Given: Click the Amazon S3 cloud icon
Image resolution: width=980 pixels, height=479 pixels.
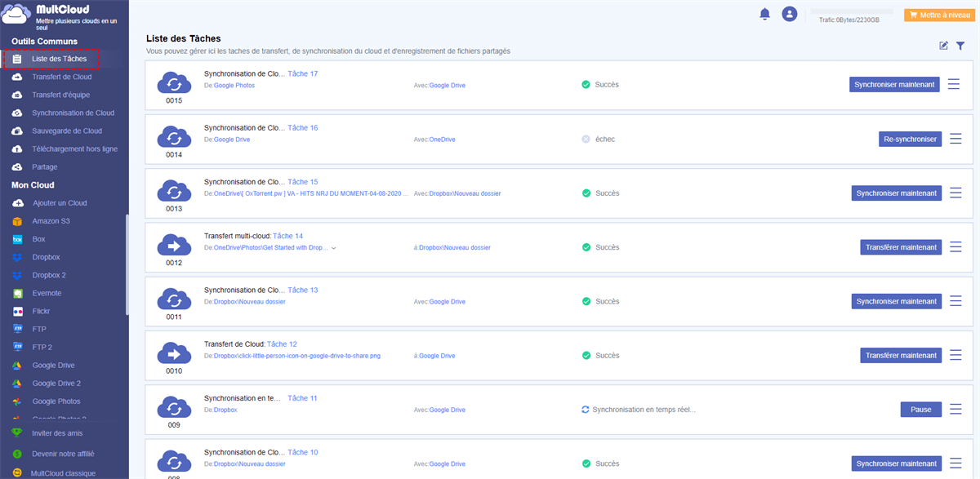Looking at the screenshot, I should tap(17, 221).
